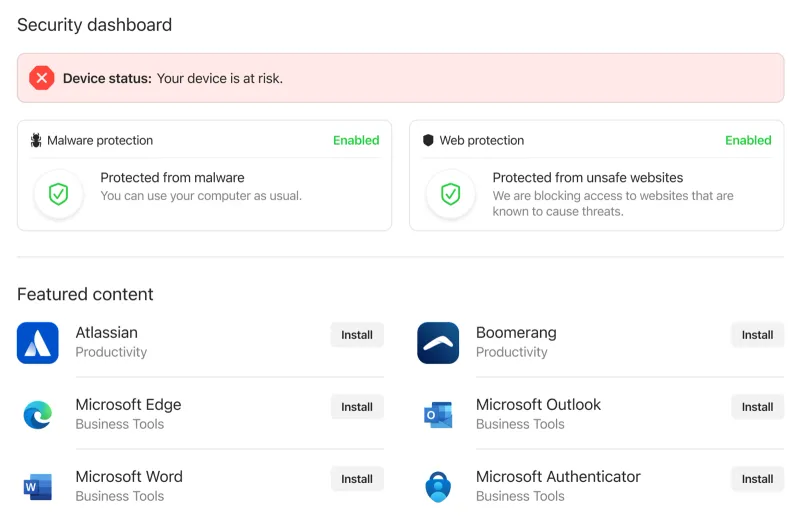800x520 pixels.
Task: Install Microsoft Outlook
Action: coord(757,407)
